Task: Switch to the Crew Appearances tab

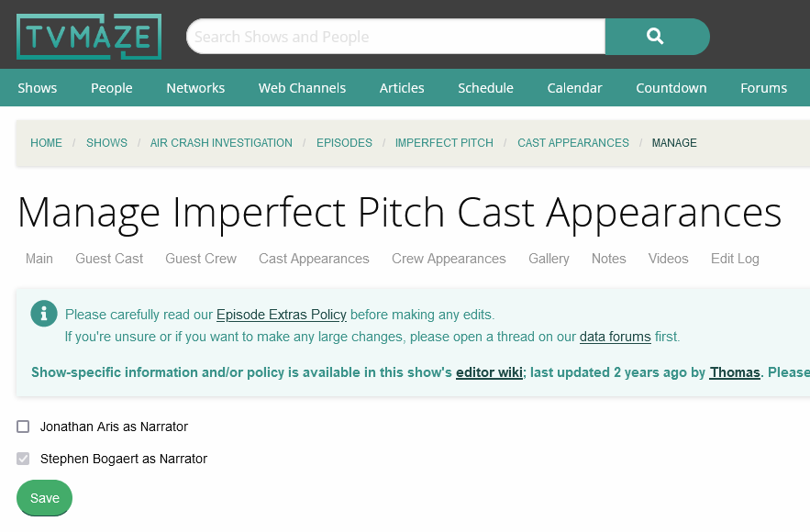Action: pos(449,259)
